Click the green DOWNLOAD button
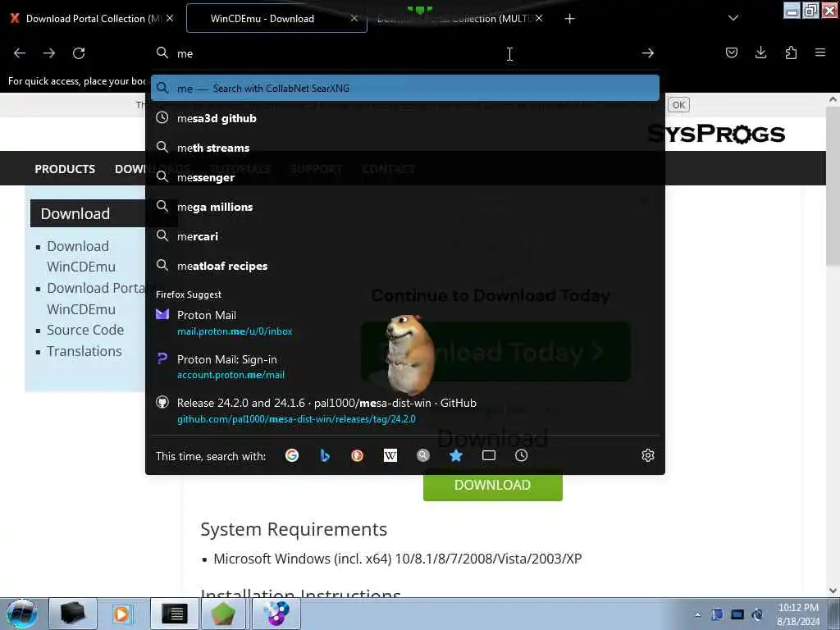 click(493, 486)
